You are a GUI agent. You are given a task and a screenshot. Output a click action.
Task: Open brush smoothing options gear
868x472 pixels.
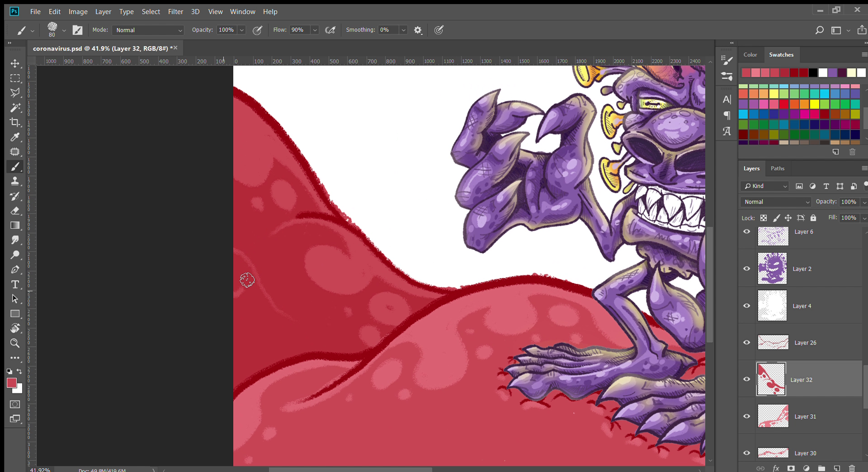click(x=418, y=30)
